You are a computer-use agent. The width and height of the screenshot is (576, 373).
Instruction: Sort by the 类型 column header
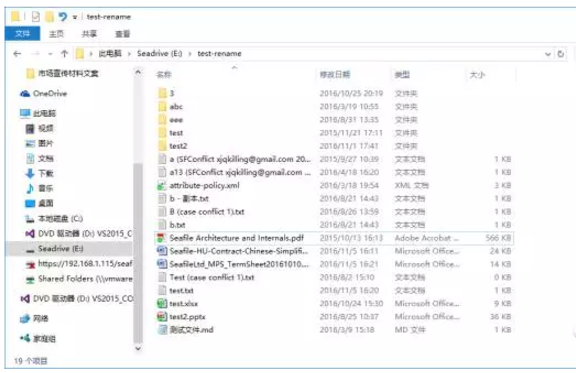[402, 75]
